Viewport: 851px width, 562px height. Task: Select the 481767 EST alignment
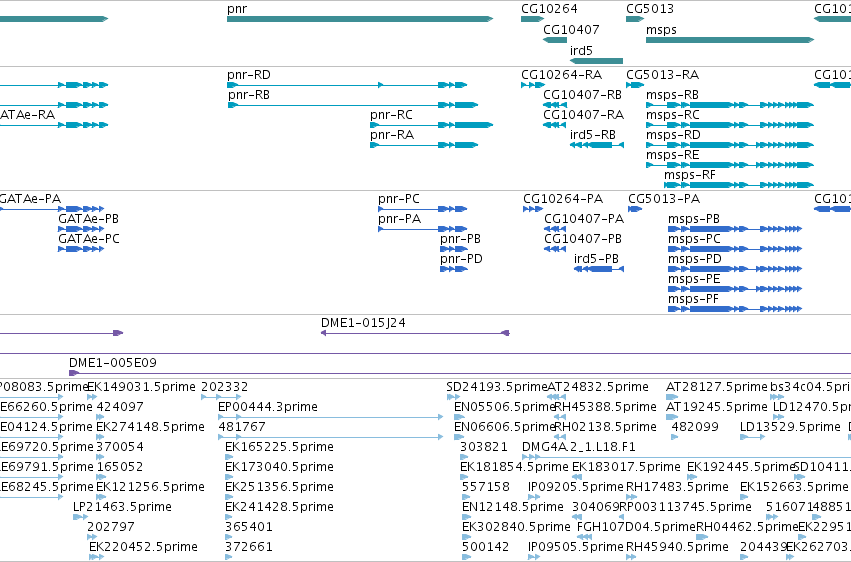tap(331, 437)
